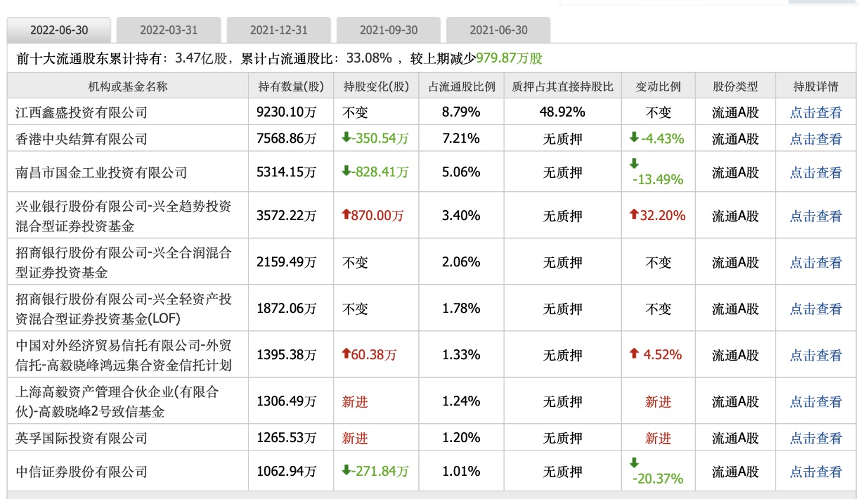The image size is (868, 499).
Task: Click the 机构或基金名称 column header
Action: 128,86
